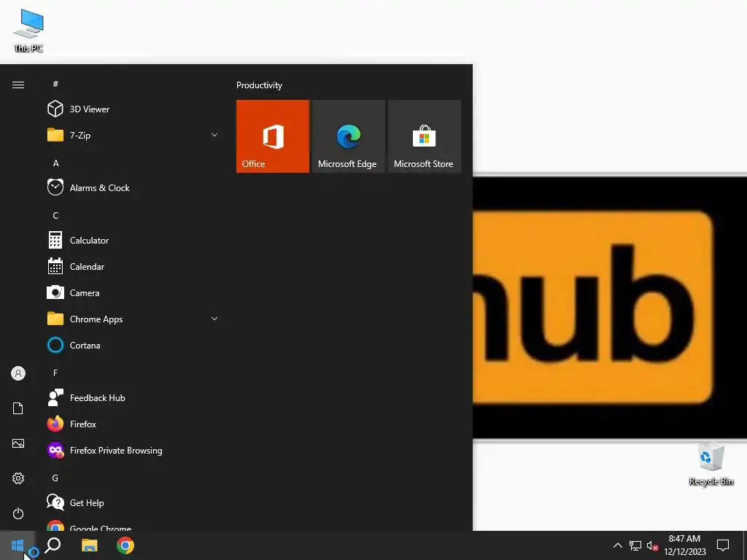
Task: Expand the Chrome Apps folder chevron
Action: [x=214, y=319]
